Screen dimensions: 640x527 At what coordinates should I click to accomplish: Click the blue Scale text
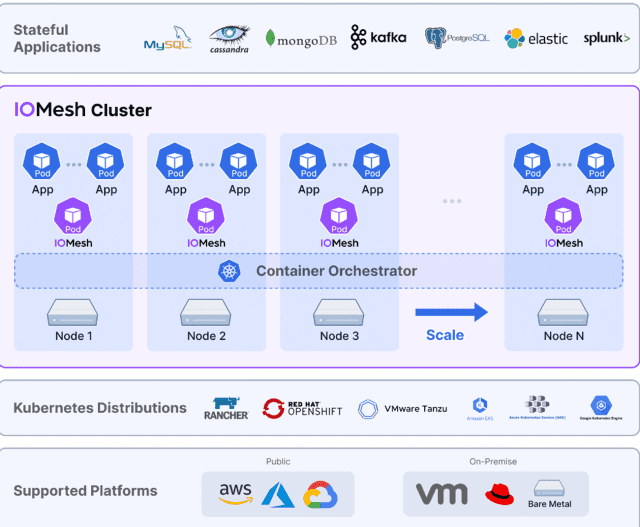(x=445, y=335)
